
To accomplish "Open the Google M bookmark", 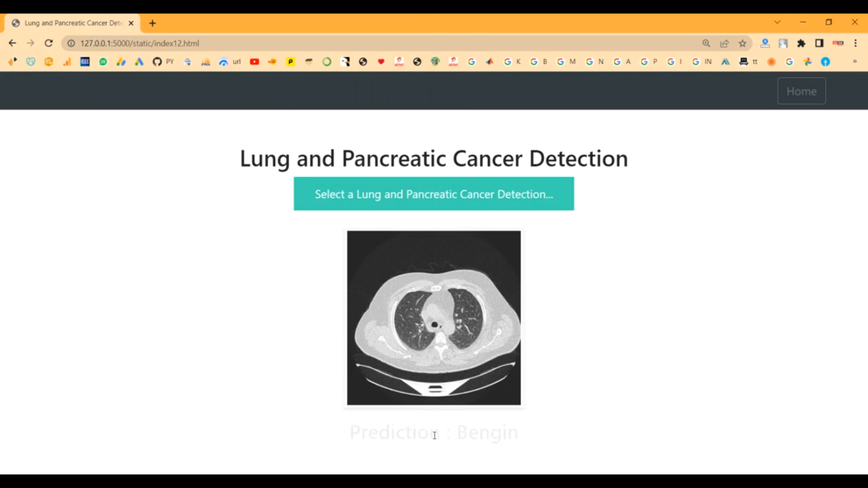I will pyautogui.click(x=566, y=62).
